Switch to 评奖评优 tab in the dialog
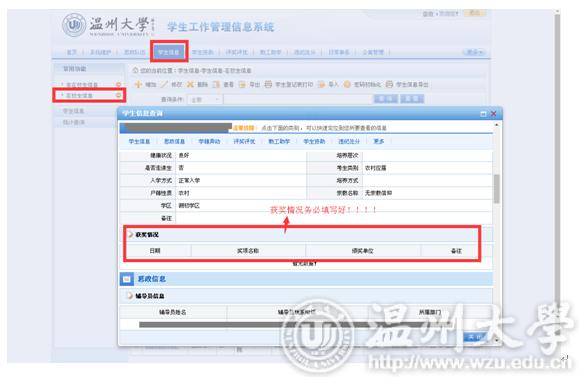The height and width of the screenshot is (377, 579). pos(244,141)
